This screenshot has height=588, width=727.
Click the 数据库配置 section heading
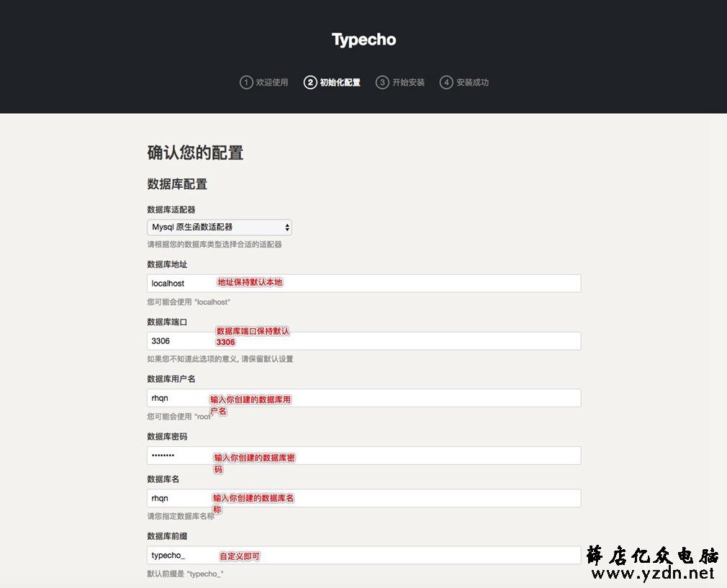(x=177, y=184)
